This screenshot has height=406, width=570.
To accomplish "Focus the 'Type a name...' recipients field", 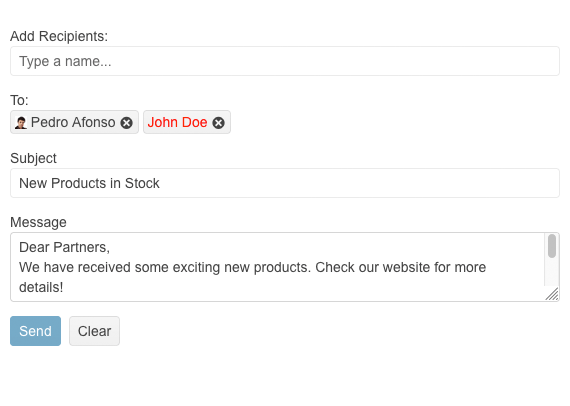I will (285, 61).
